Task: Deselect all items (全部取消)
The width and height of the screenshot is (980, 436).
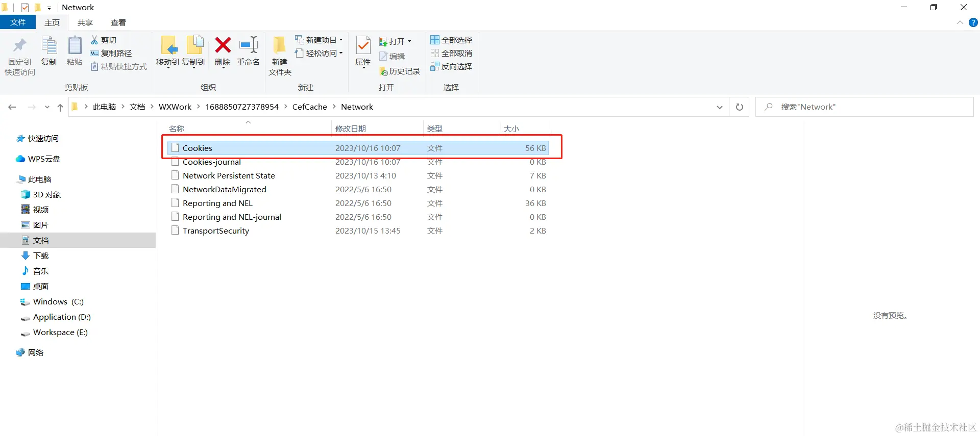Action: [451, 54]
